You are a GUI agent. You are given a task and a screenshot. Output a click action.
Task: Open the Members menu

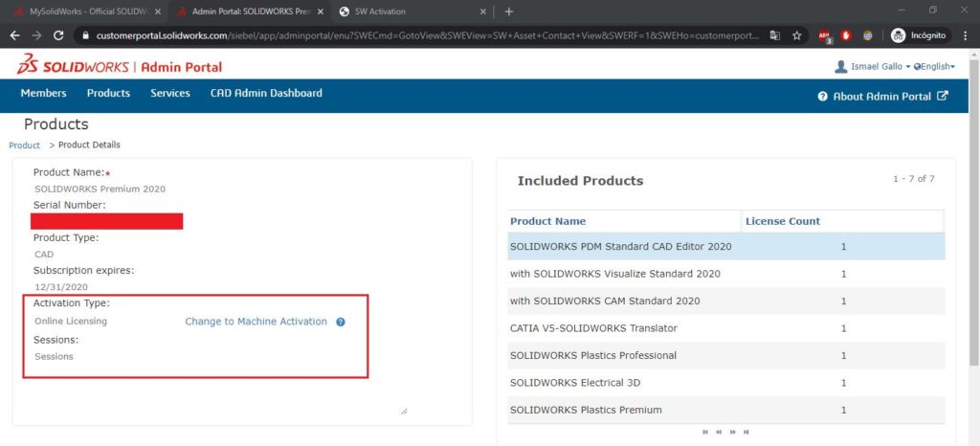43,93
